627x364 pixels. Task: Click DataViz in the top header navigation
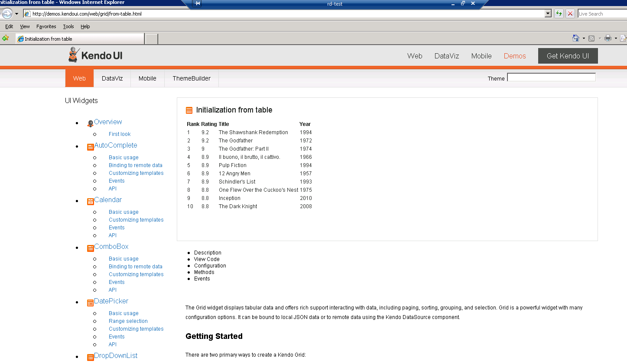(x=447, y=56)
